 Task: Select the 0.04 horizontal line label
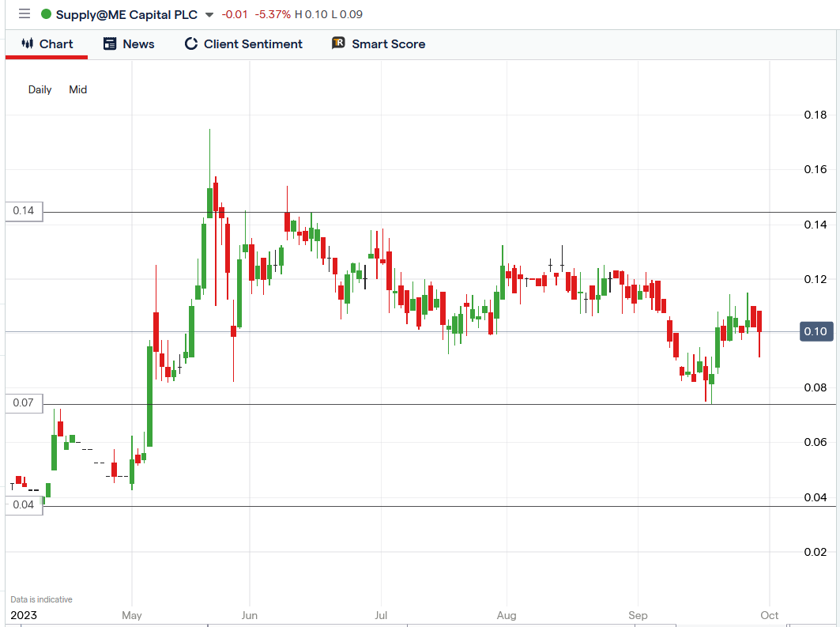24,504
